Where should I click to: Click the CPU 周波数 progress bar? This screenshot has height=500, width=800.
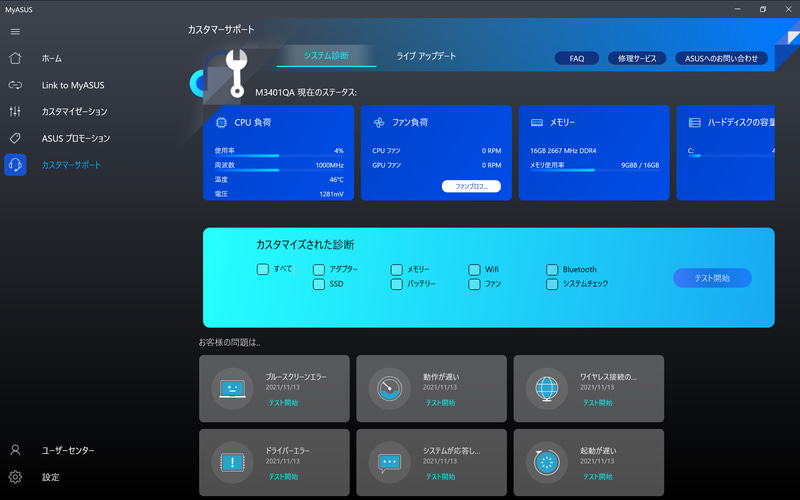coord(279,170)
